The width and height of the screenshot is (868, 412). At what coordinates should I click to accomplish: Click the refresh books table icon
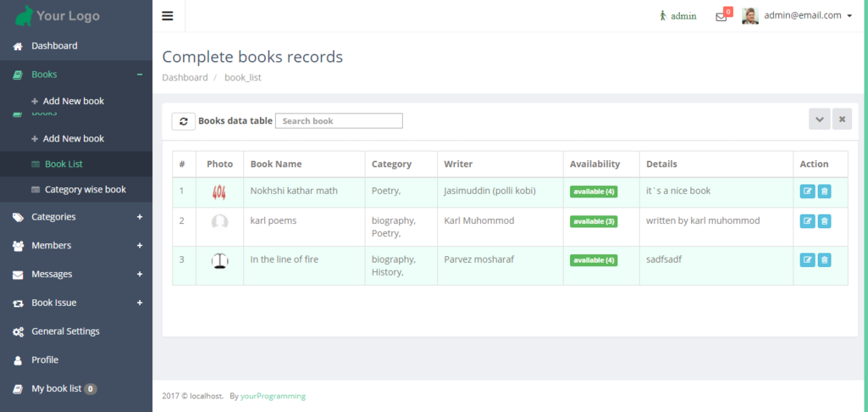(x=183, y=121)
